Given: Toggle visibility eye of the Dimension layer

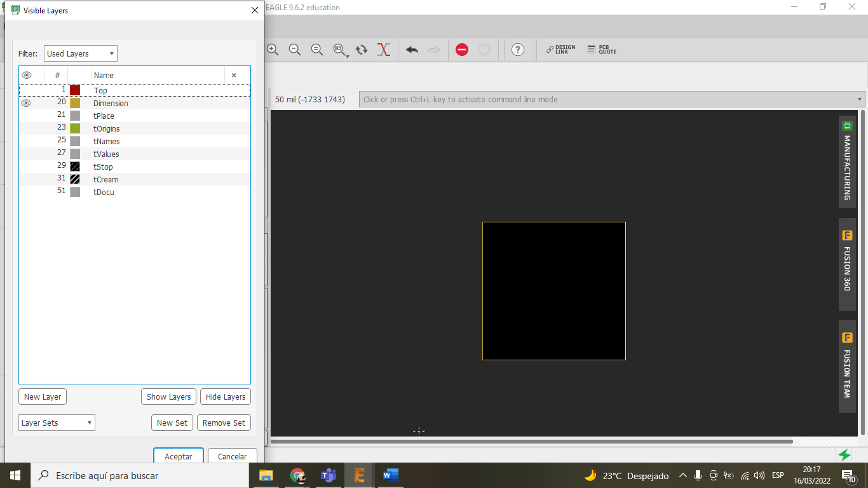Looking at the screenshot, I should click(x=26, y=103).
